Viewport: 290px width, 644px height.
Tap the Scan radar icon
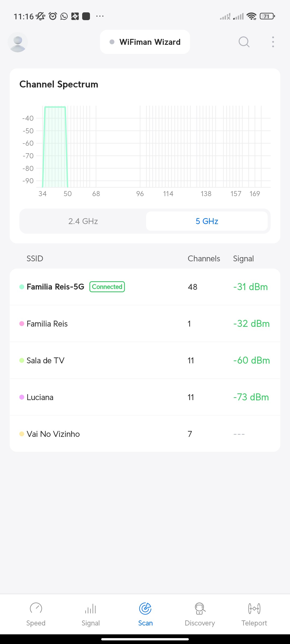click(x=145, y=608)
